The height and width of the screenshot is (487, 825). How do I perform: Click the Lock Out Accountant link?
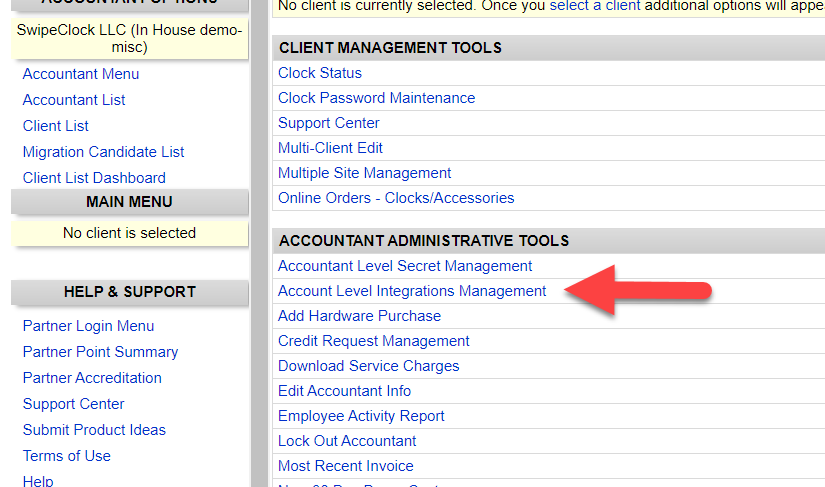[x=347, y=441]
